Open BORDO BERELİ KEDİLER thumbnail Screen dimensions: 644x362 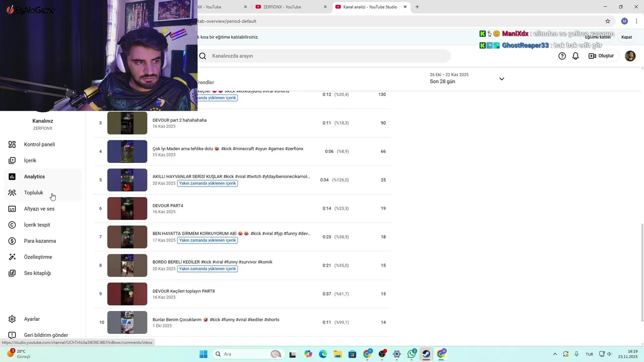127,265
